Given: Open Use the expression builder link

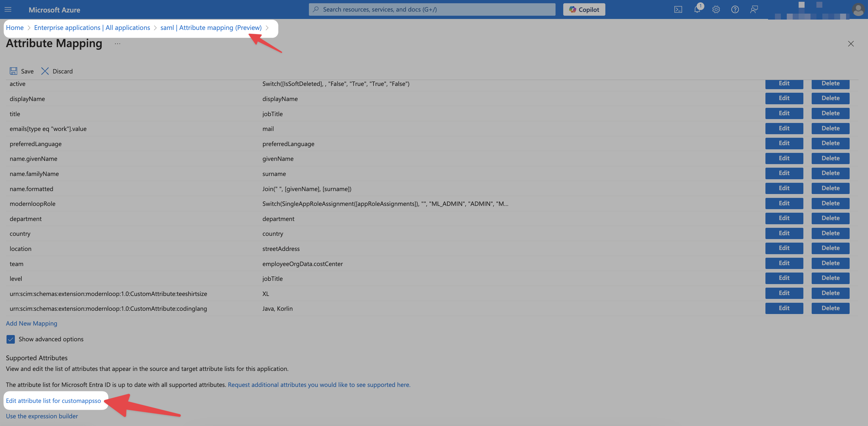Looking at the screenshot, I should (42, 416).
